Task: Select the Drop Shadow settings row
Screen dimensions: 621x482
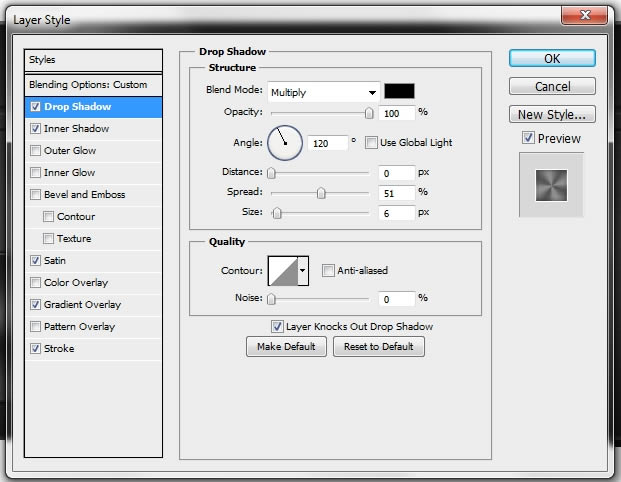Action: 93,107
